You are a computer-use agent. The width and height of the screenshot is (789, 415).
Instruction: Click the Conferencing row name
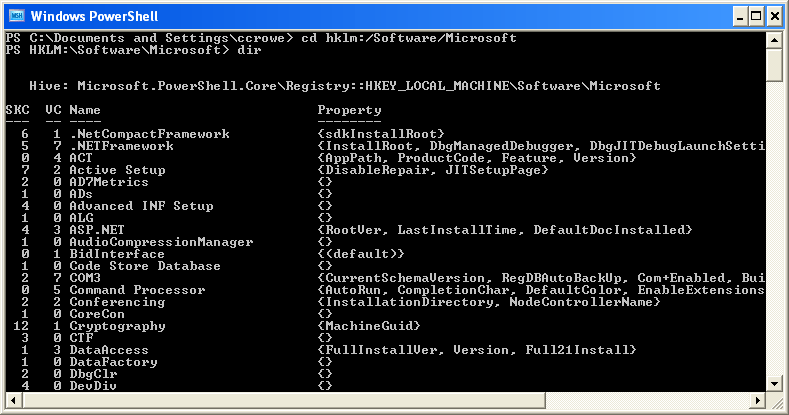(x=117, y=302)
